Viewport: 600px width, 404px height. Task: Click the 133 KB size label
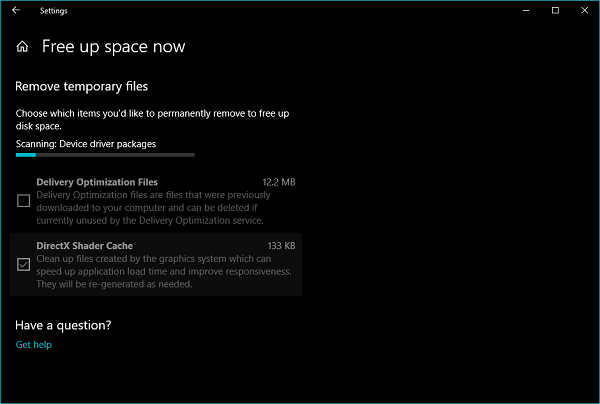(x=283, y=246)
